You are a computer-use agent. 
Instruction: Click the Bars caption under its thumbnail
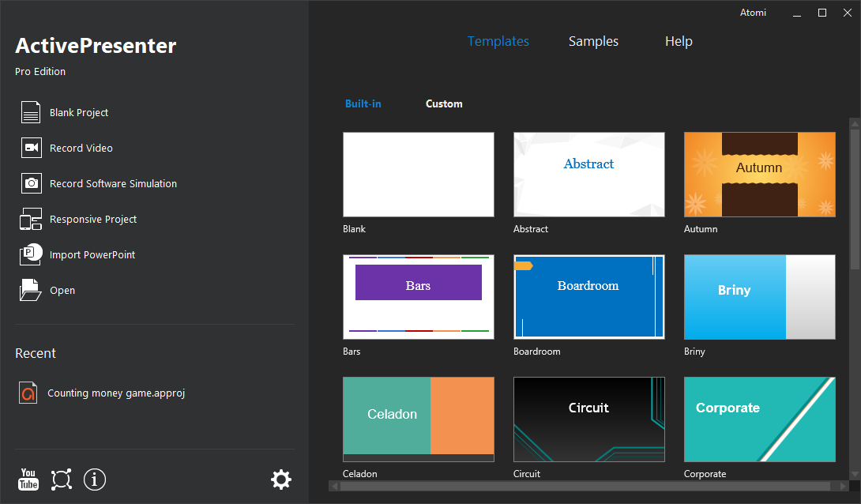[x=352, y=352]
